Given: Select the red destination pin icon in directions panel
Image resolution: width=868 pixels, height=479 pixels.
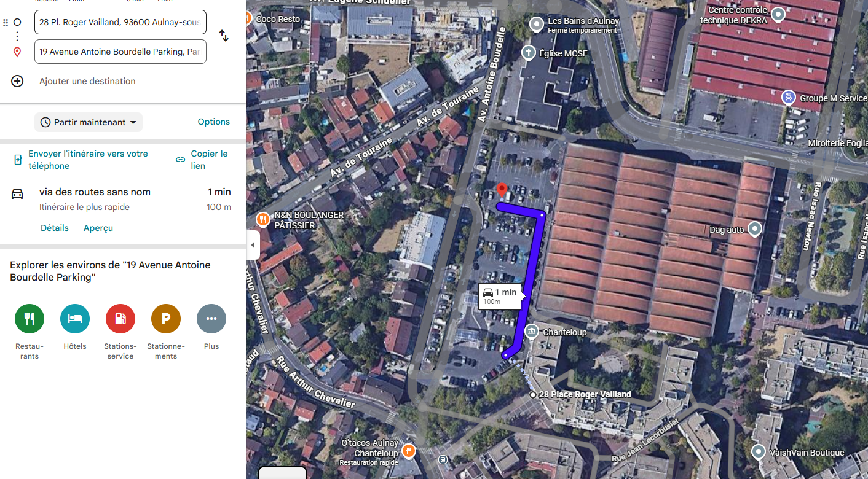Looking at the screenshot, I should point(17,52).
